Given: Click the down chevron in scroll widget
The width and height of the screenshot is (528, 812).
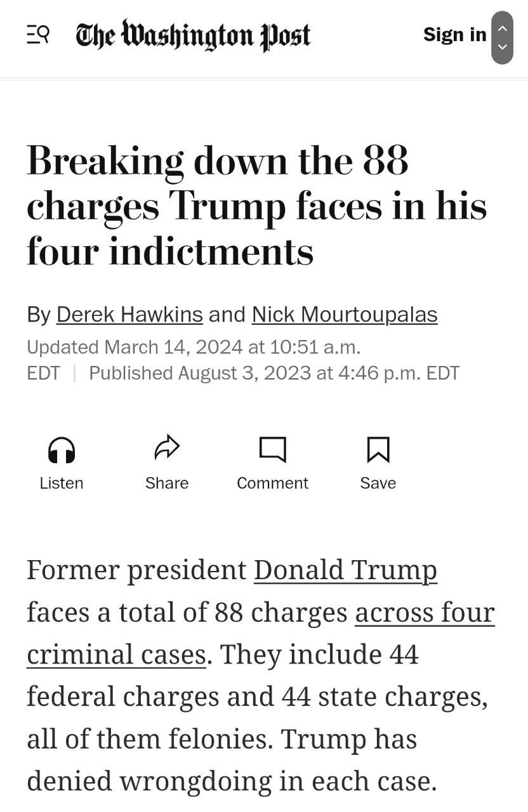Looking at the screenshot, I should click(x=502, y=47).
